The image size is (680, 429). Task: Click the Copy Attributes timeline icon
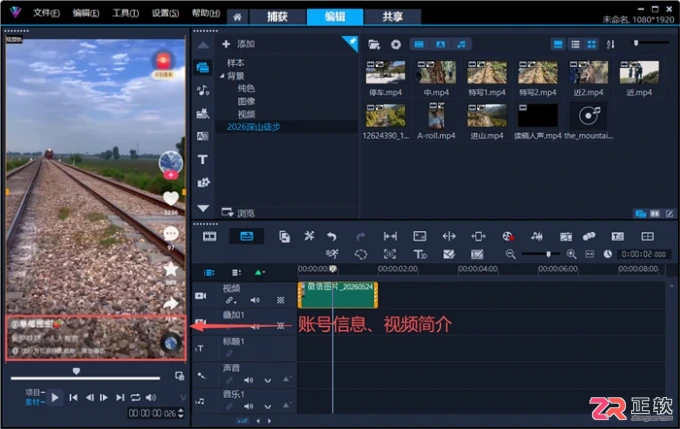point(284,236)
